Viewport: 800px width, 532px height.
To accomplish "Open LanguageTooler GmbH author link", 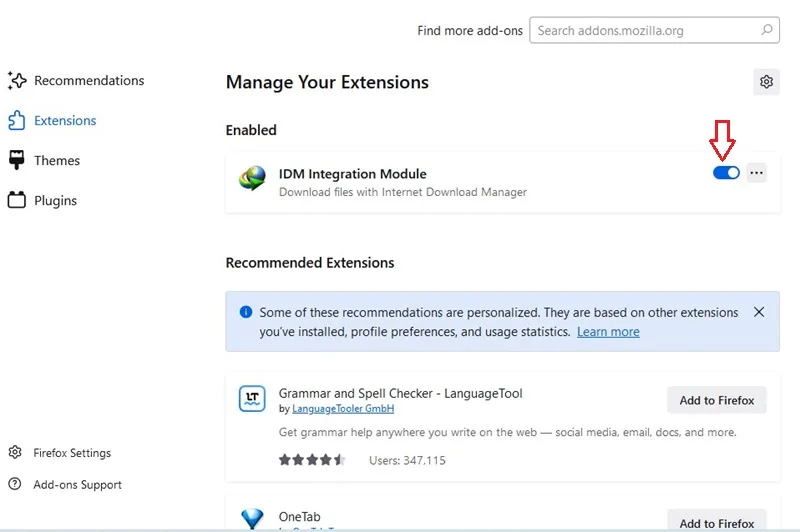I will point(343,409).
